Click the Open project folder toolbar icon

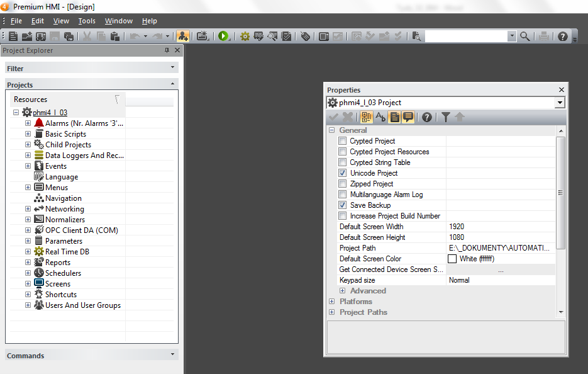pyautogui.click(x=27, y=36)
